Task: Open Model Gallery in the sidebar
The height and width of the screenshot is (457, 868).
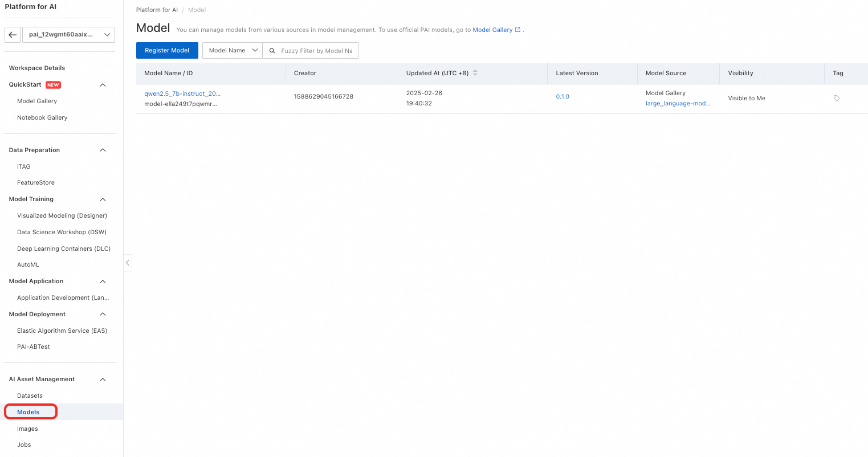Action: [x=37, y=101]
